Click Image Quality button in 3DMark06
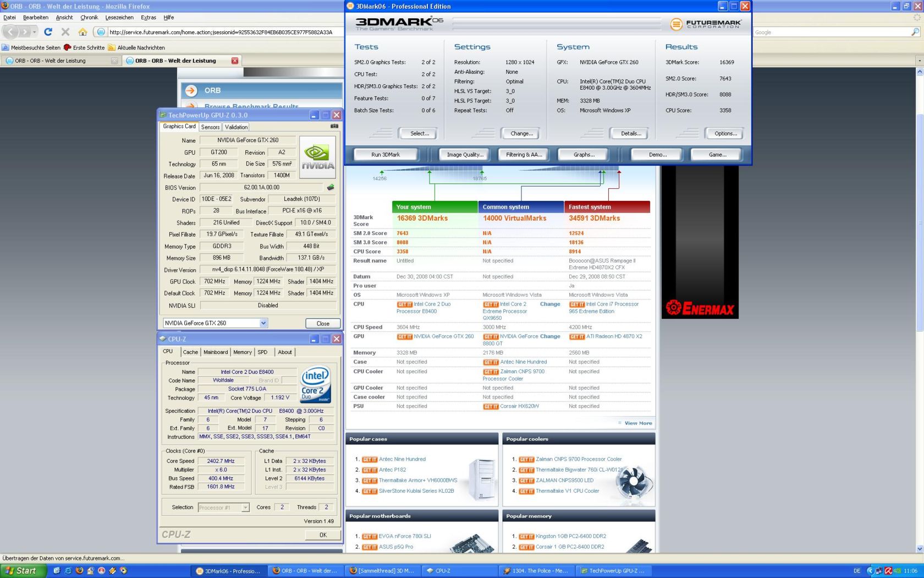924x578 pixels. click(465, 155)
